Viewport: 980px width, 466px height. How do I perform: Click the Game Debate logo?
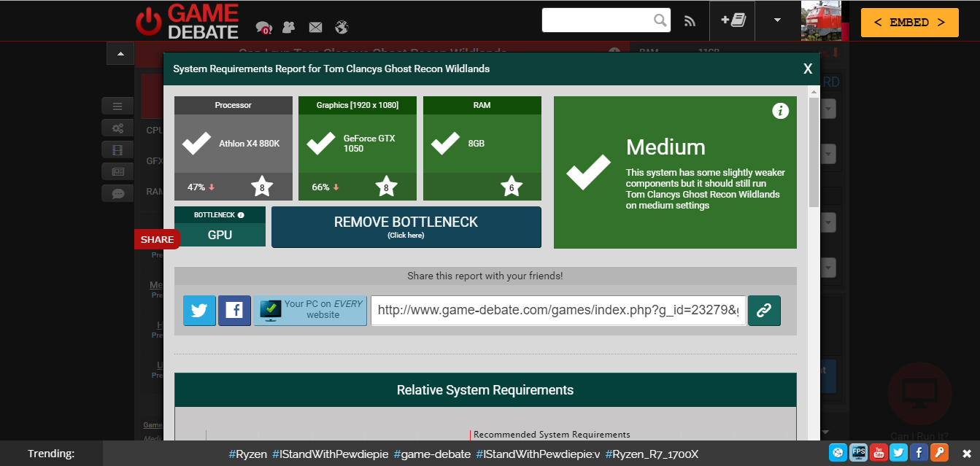click(187, 21)
